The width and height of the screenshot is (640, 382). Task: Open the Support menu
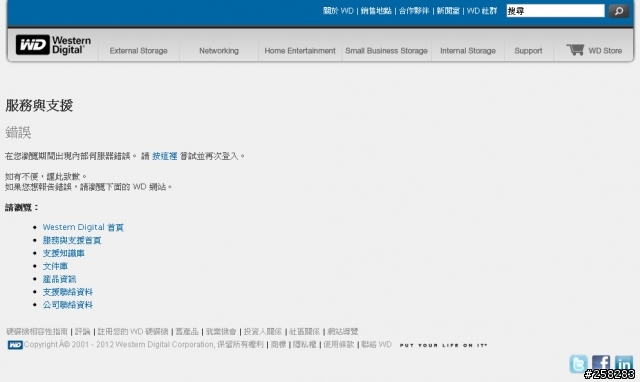(x=528, y=51)
